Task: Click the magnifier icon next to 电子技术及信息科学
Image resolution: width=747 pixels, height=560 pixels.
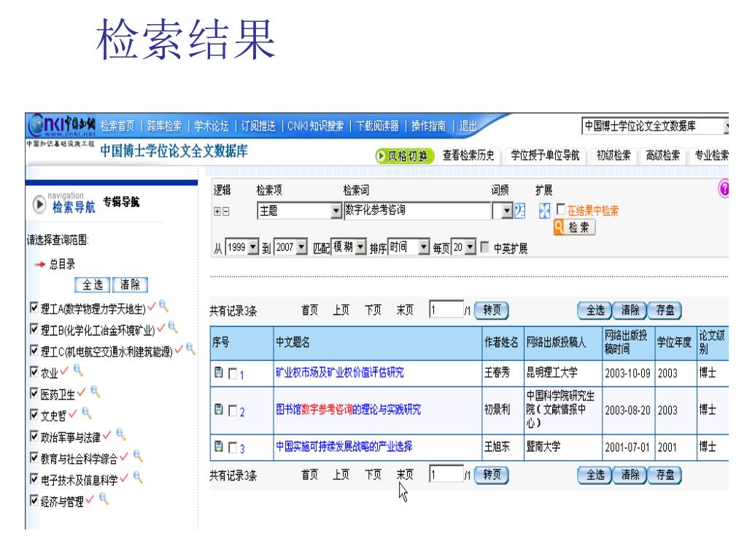Action: pyautogui.click(x=138, y=477)
